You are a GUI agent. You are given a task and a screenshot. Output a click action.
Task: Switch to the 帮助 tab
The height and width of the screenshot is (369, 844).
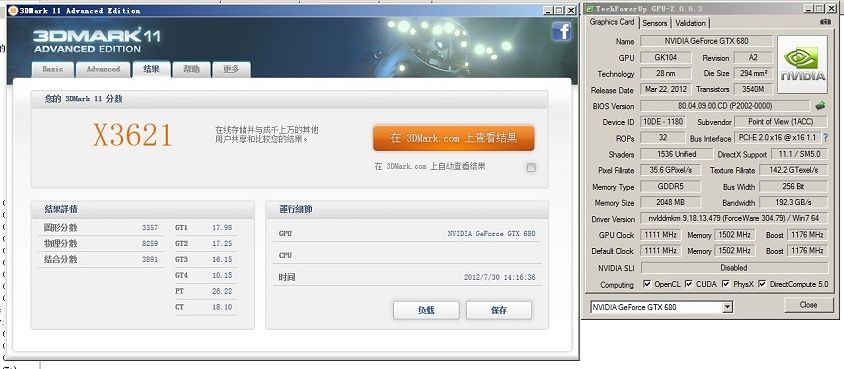pyautogui.click(x=191, y=69)
